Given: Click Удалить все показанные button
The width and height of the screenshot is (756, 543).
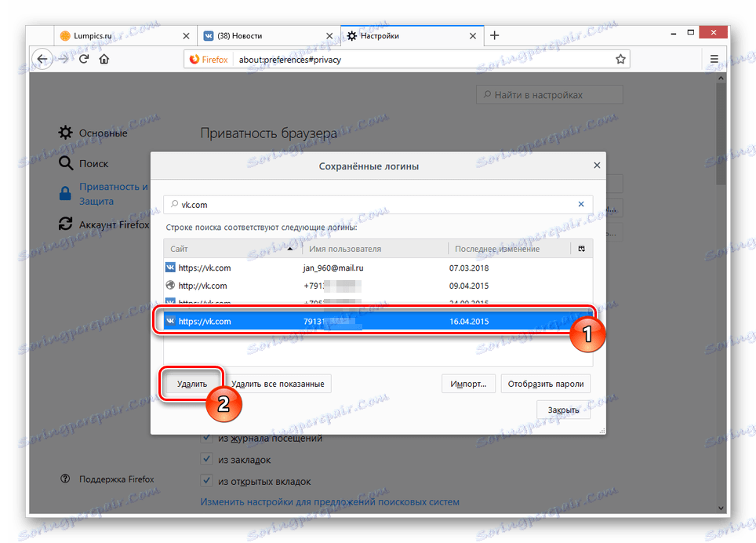Looking at the screenshot, I should tap(278, 384).
